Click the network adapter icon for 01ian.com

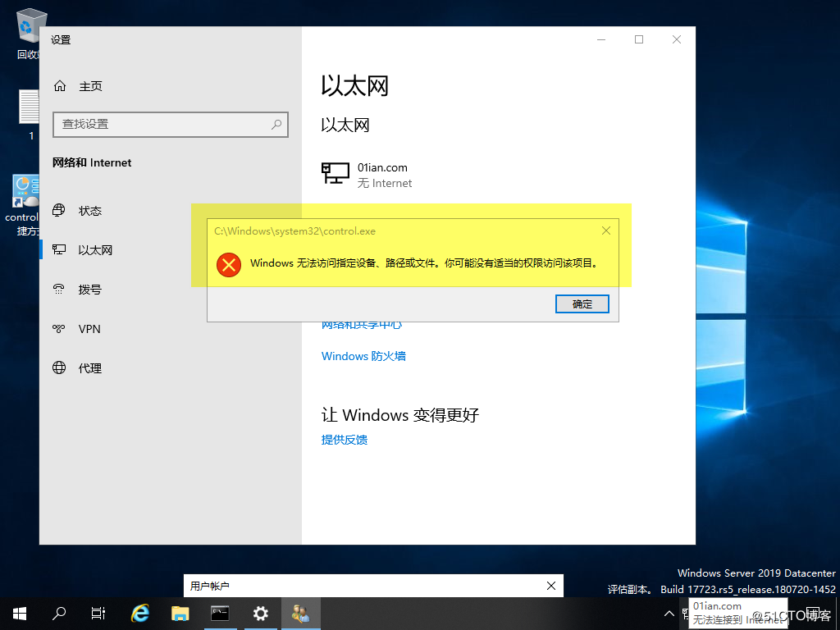click(x=335, y=174)
